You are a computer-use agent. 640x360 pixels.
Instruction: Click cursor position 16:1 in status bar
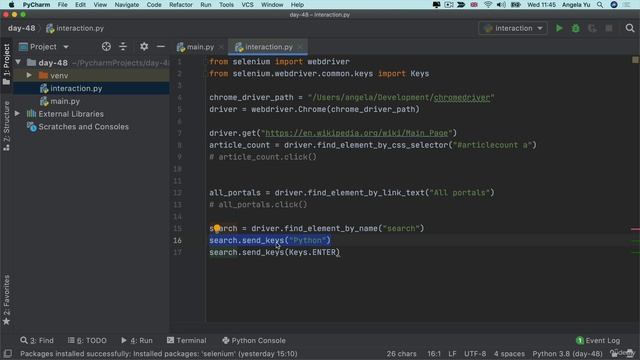434,354
